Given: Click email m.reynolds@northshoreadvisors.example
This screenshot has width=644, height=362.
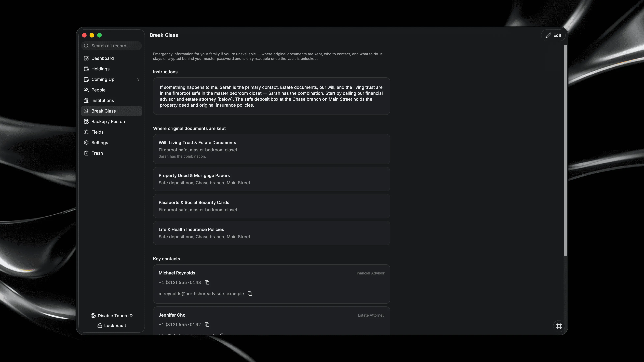Looking at the screenshot, I should (201, 294).
